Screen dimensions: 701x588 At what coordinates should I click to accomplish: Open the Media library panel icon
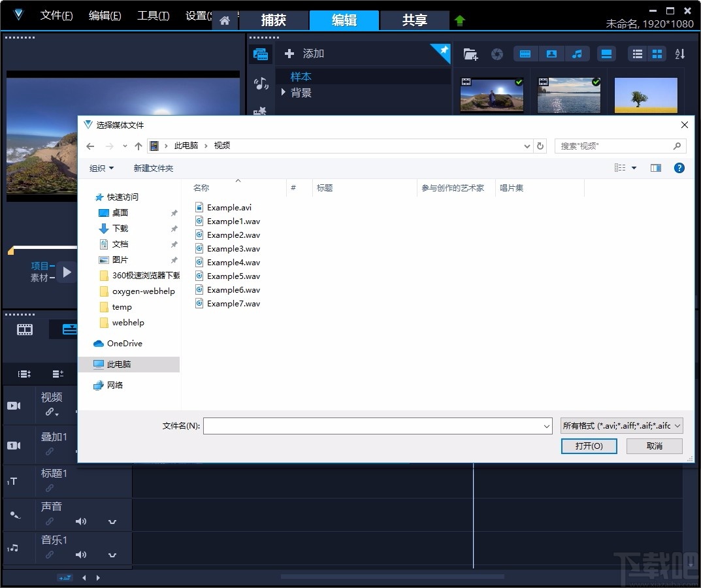(x=261, y=54)
